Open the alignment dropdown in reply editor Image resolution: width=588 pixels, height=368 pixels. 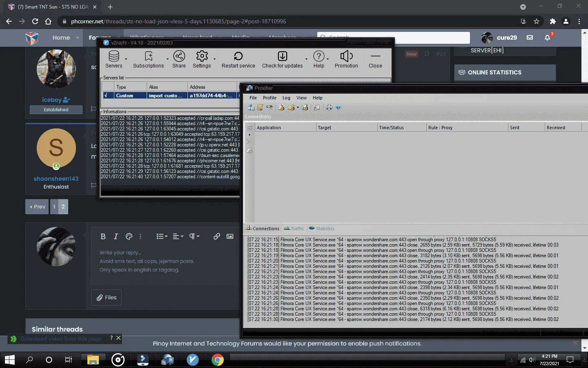178,236
